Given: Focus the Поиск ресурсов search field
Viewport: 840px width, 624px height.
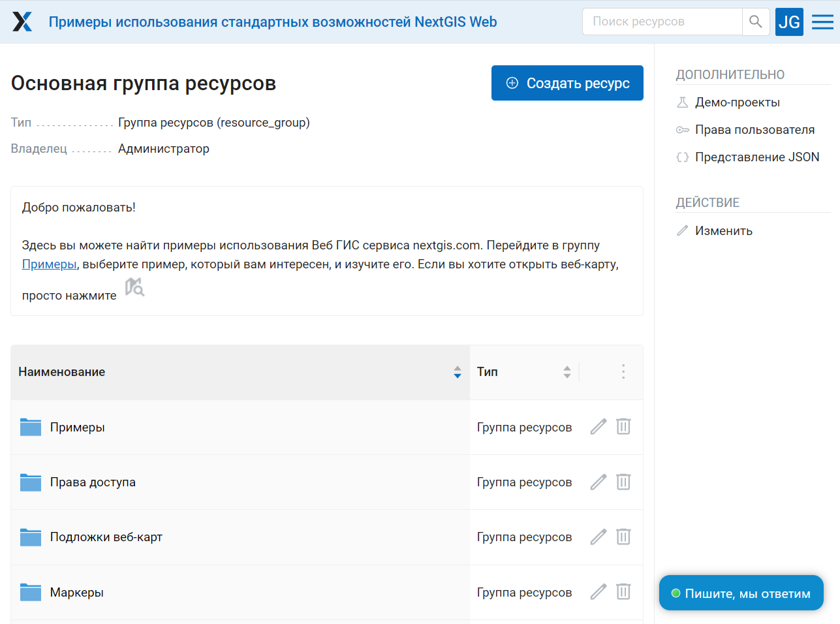Looking at the screenshot, I should click(x=662, y=22).
